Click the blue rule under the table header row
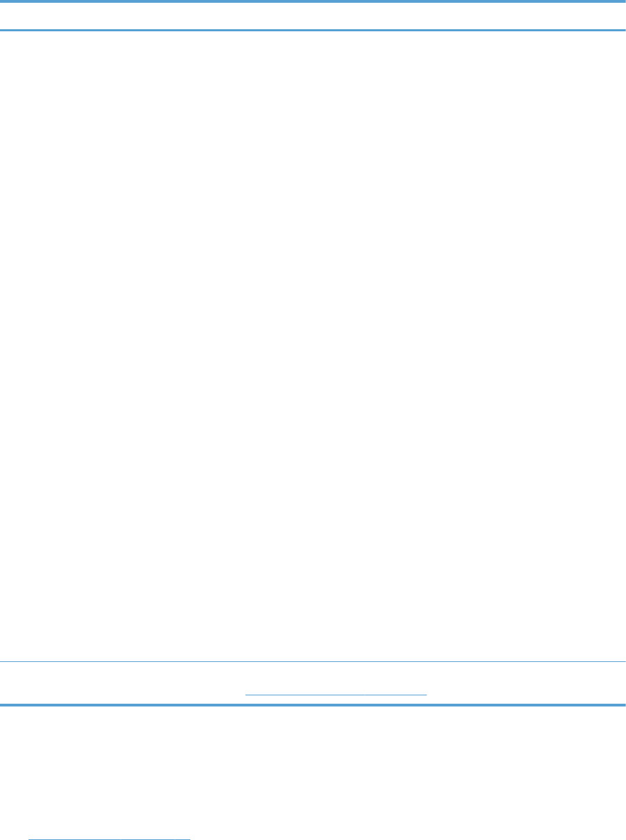 pyautogui.click(x=313, y=30)
